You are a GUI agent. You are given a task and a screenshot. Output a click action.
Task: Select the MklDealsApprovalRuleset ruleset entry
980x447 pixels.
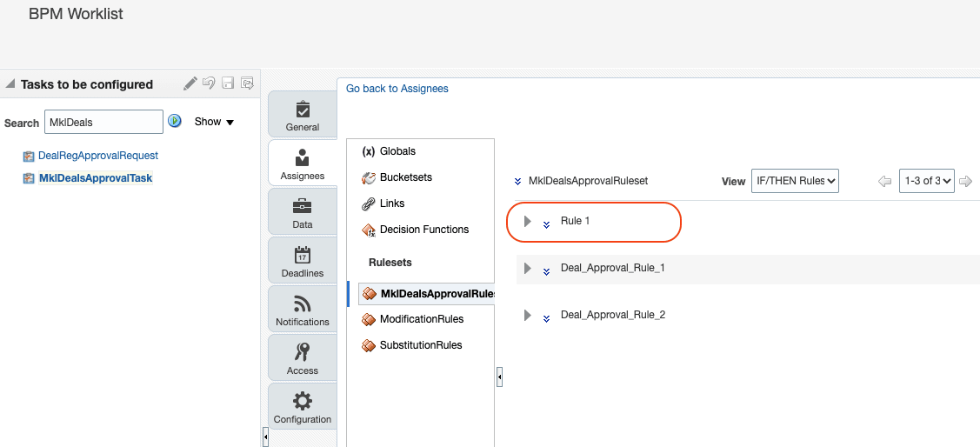(x=428, y=294)
